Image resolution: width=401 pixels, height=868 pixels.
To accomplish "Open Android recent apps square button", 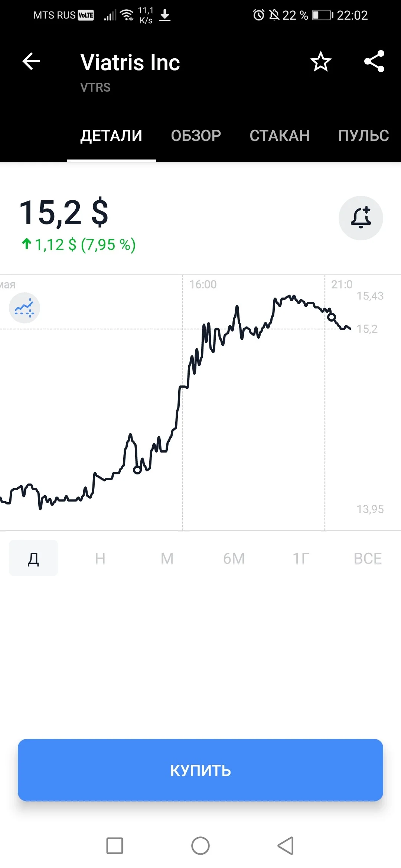I will pos(115,846).
